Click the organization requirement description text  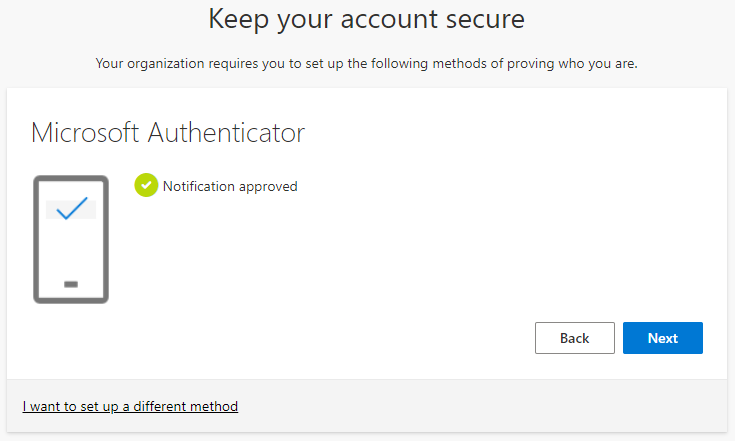(366, 63)
